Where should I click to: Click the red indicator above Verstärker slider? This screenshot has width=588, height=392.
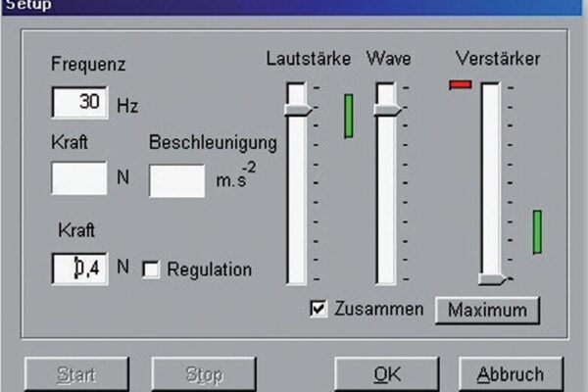(x=460, y=85)
